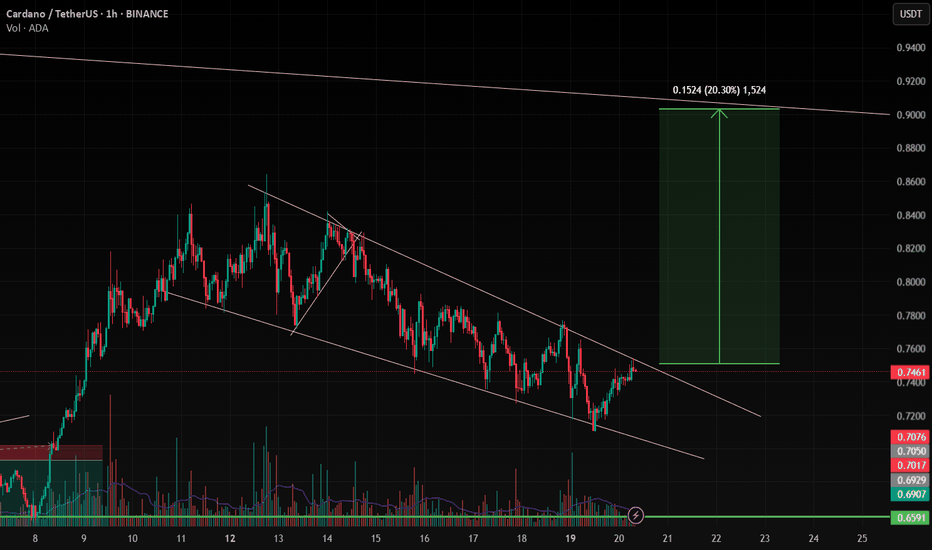This screenshot has width=932, height=550.
Task: Click the red 0.7076 price tag
Action: (x=910, y=437)
